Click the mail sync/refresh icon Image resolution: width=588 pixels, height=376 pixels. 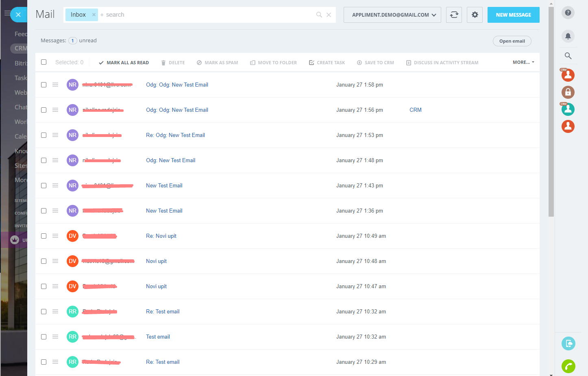pos(454,14)
